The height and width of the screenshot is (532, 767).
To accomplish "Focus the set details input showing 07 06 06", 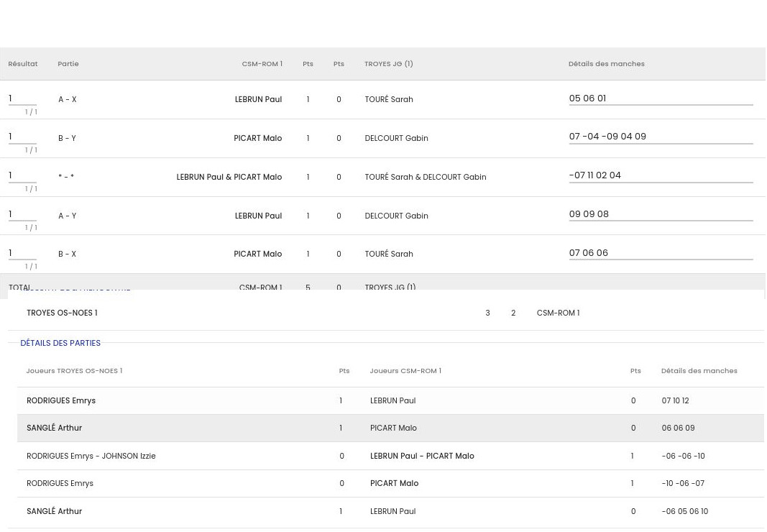I will [660, 253].
